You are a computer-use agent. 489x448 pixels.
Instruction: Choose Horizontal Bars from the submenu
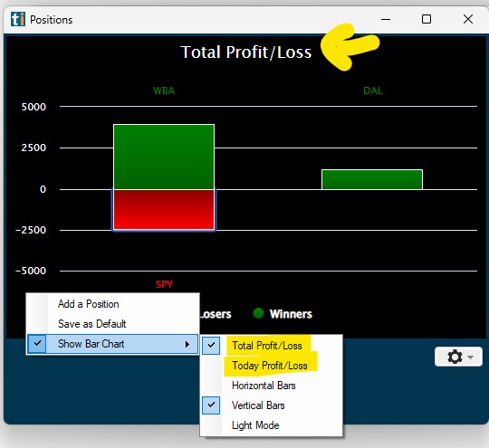tap(264, 386)
